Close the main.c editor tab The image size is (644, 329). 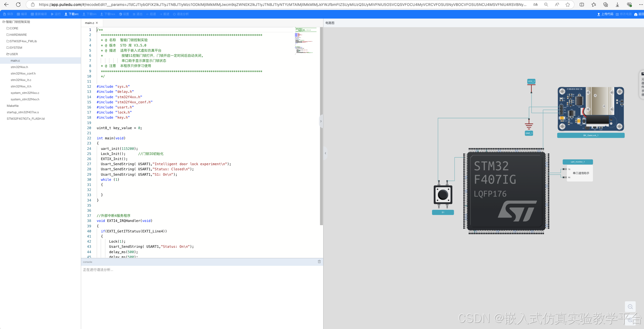click(97, 23)
